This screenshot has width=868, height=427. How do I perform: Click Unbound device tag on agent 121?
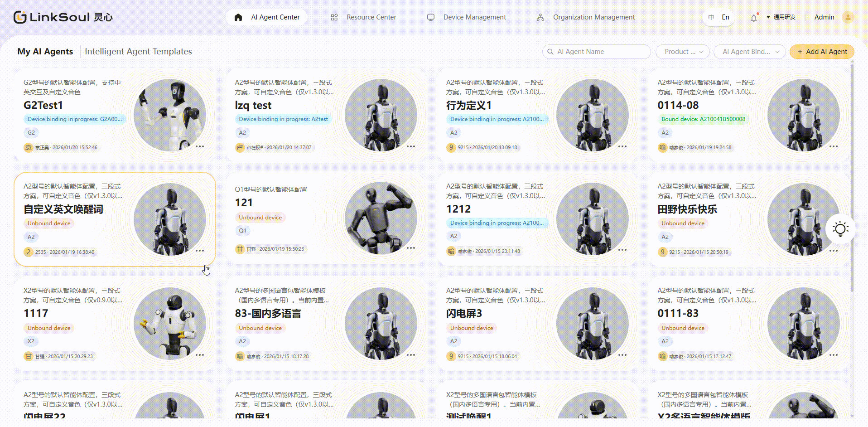pos(260,218)
